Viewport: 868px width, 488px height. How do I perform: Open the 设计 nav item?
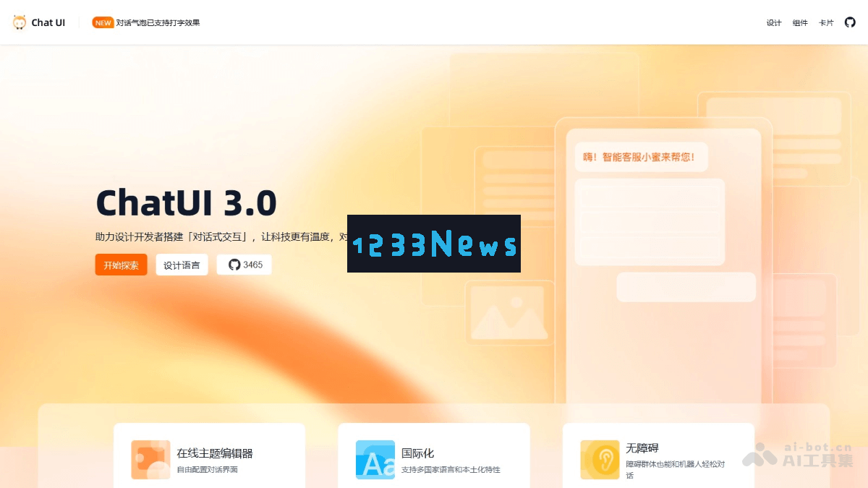coord(774,23)
